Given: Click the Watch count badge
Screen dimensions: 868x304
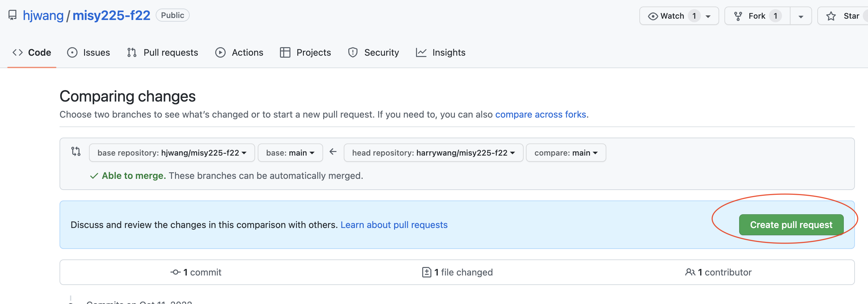Looking at the screenshot, I should (x=694, y=16).
